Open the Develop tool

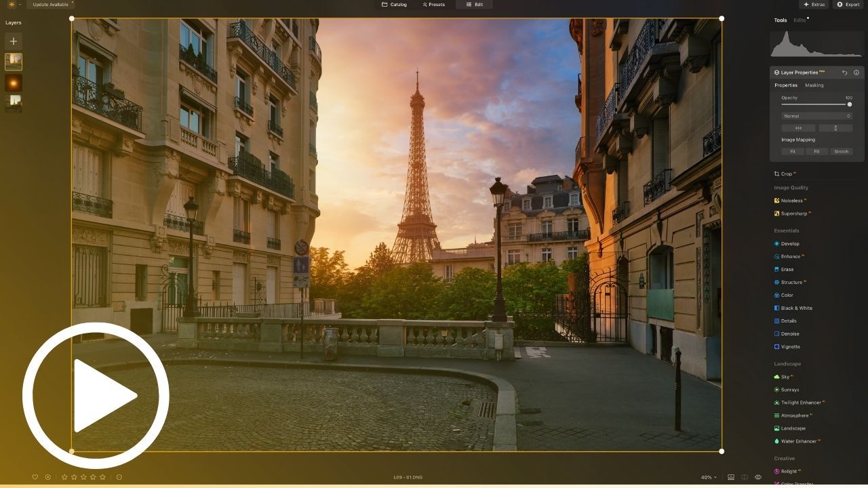[x=787, y=244]
